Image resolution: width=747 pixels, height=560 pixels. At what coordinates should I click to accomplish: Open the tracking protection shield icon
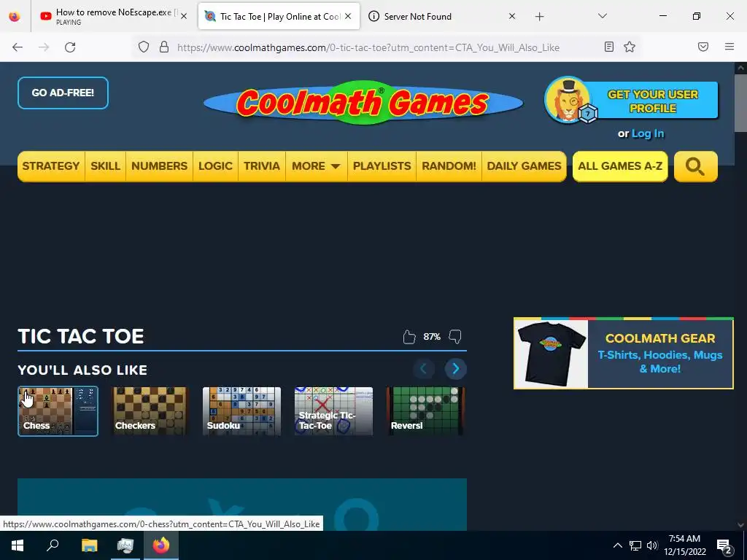click(x=144, y=47)
